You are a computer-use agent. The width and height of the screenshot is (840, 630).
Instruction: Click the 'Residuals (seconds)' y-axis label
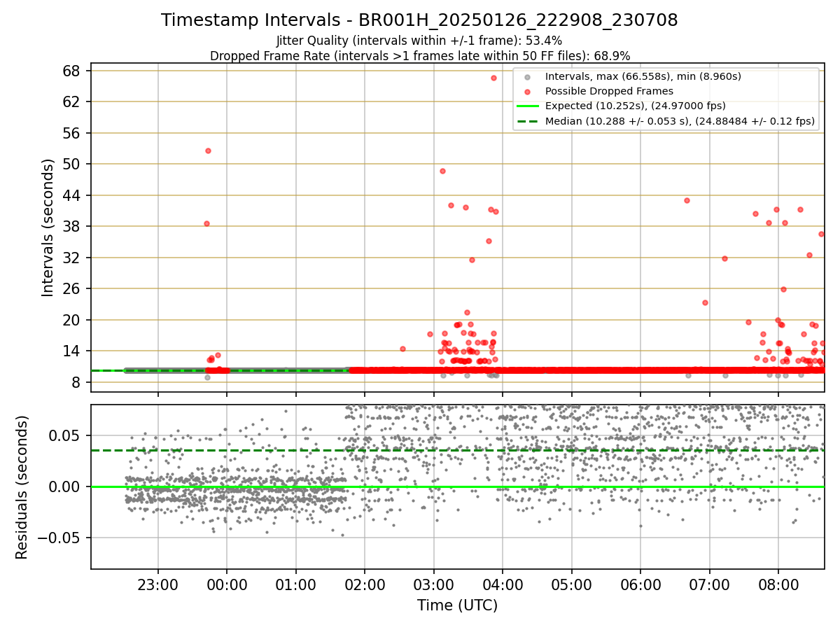click(22, 487)
